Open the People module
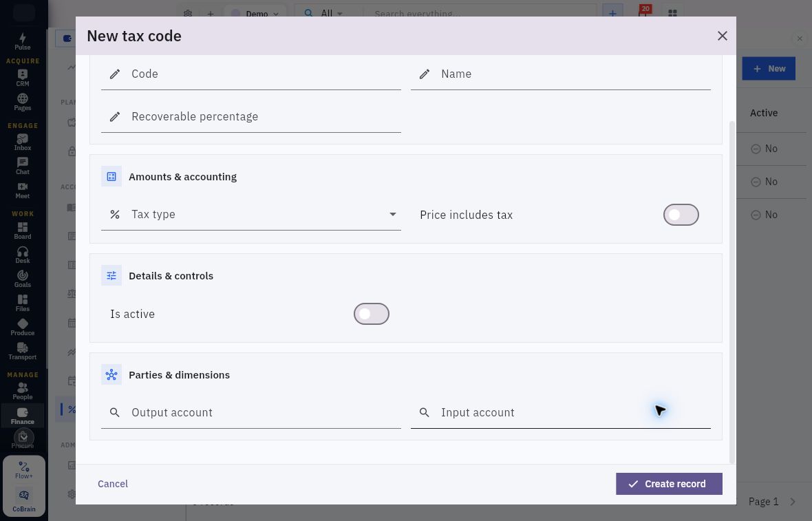This screenshot has height=521, width=812. click(x=22, y=391)
